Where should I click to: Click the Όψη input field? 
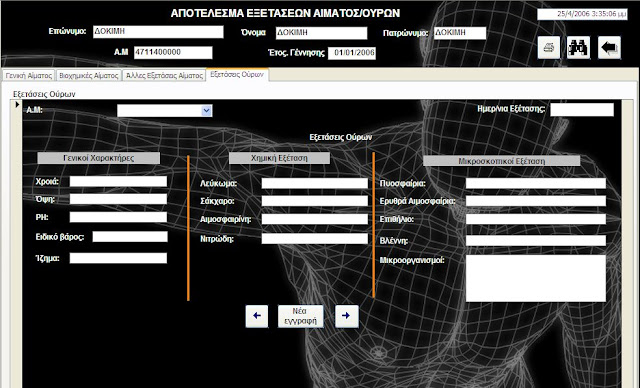118,199
